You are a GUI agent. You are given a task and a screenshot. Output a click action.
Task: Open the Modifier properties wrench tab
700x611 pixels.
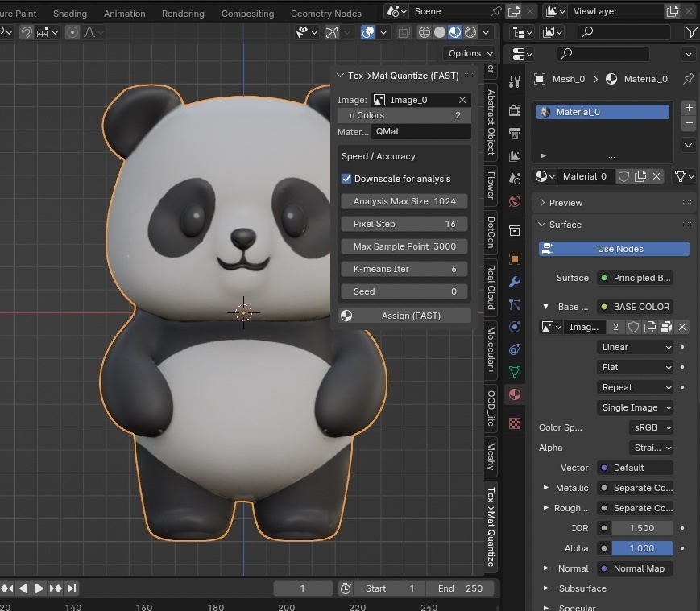(514, 281)
